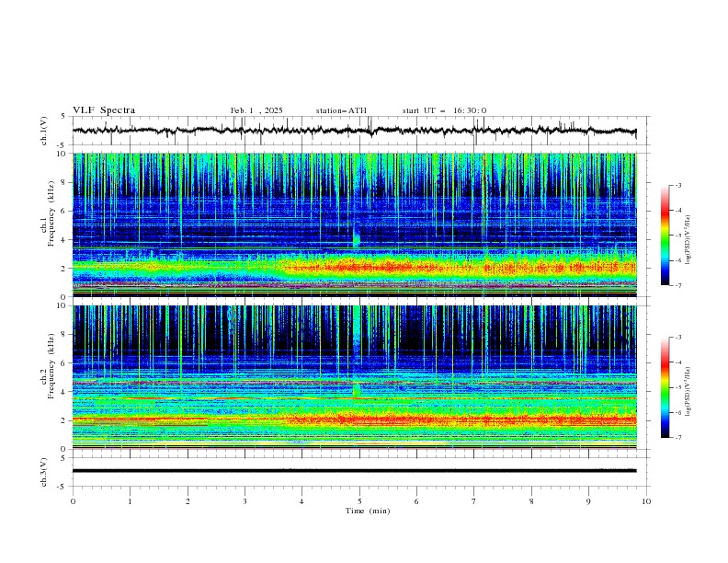Click time axis tick label "10"

pyautogui.click(x=646, y=501)
